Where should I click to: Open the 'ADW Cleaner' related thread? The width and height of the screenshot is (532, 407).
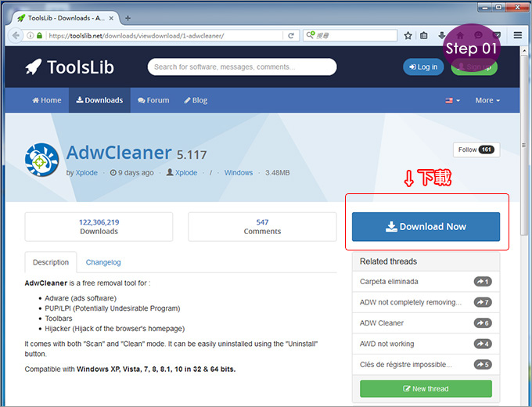(x=382, y=322)
